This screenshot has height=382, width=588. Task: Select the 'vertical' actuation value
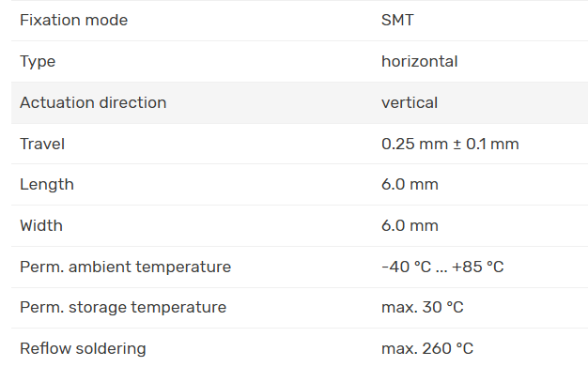tap(410, 102)
